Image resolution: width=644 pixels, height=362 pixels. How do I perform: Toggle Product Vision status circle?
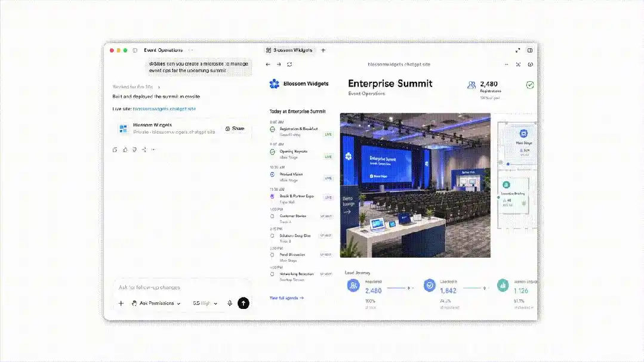pos(272,174)
